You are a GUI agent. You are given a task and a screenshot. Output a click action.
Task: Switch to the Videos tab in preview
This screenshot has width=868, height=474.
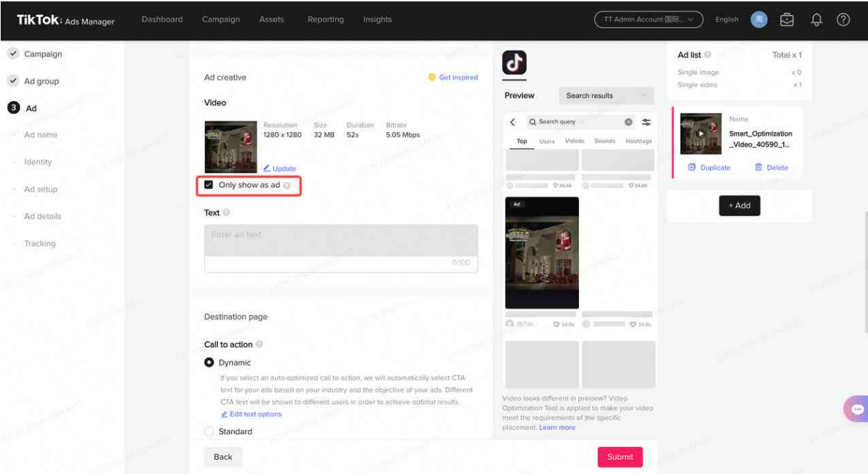[x=575, y=142]
